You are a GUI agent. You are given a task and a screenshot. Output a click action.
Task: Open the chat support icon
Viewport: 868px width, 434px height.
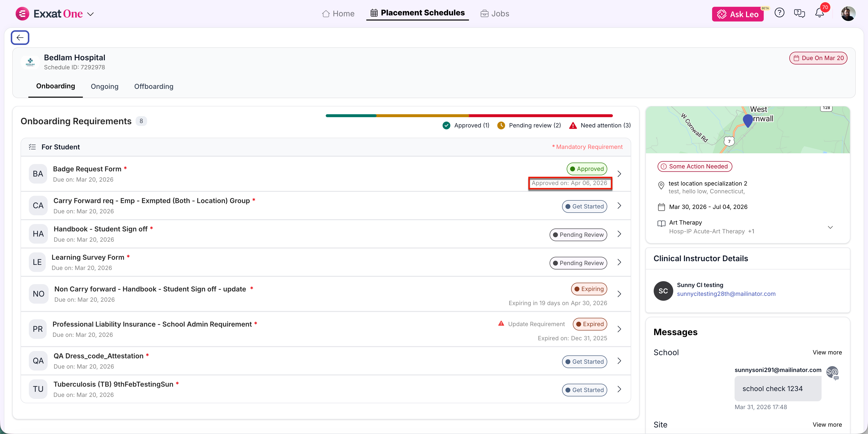pyautogui.click(x=799, y=13)
